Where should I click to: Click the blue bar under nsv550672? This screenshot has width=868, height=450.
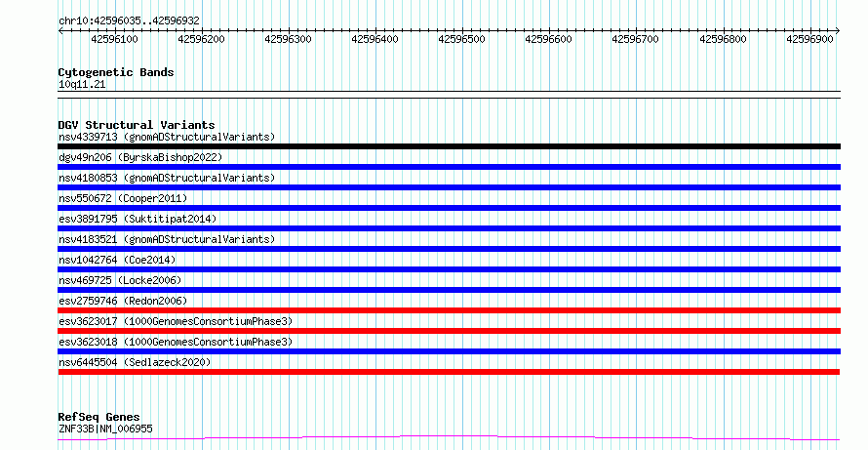[449, 208]
